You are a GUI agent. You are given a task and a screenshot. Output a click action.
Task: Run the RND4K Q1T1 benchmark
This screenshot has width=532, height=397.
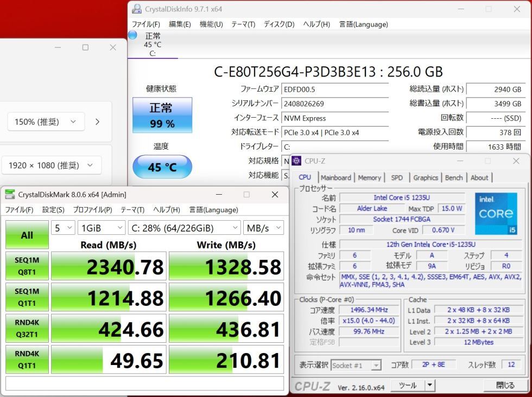tap(27, 359)
